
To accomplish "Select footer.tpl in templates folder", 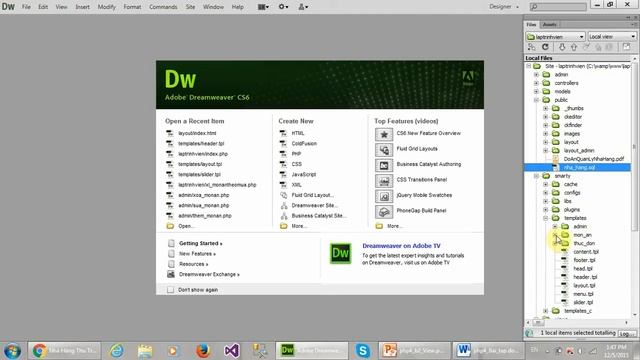I will (x=584, y=260).
